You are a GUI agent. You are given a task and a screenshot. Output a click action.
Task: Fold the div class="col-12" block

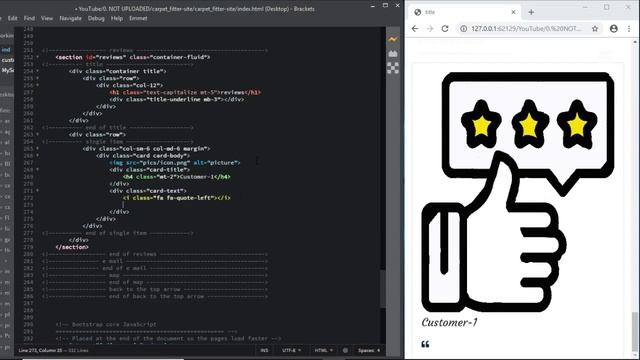coord(38,85)
